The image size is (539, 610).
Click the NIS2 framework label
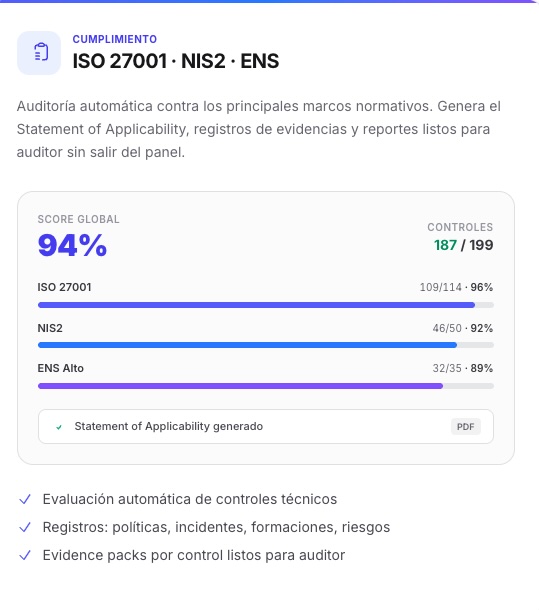(x=50, y=328)
